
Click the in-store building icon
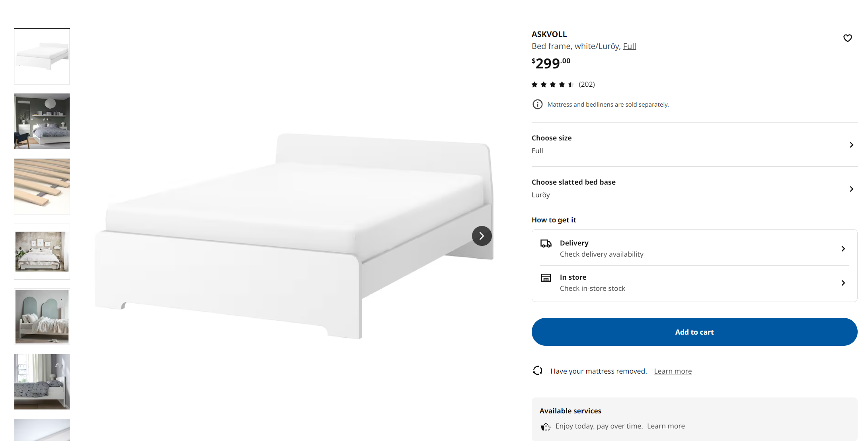(546, 278)
